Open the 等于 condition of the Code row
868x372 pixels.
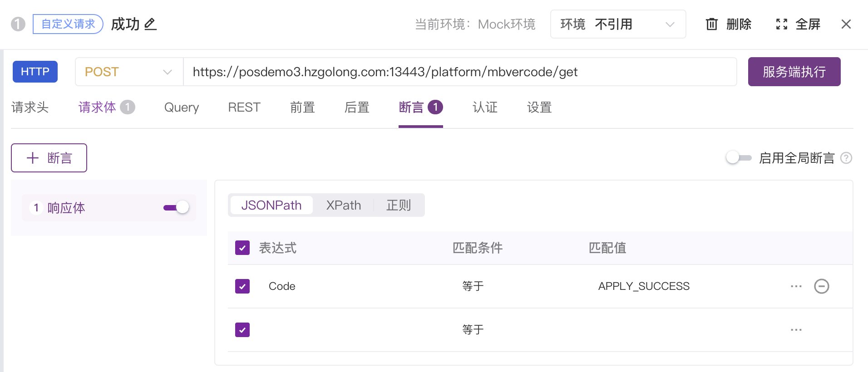[x=473, y=286]
